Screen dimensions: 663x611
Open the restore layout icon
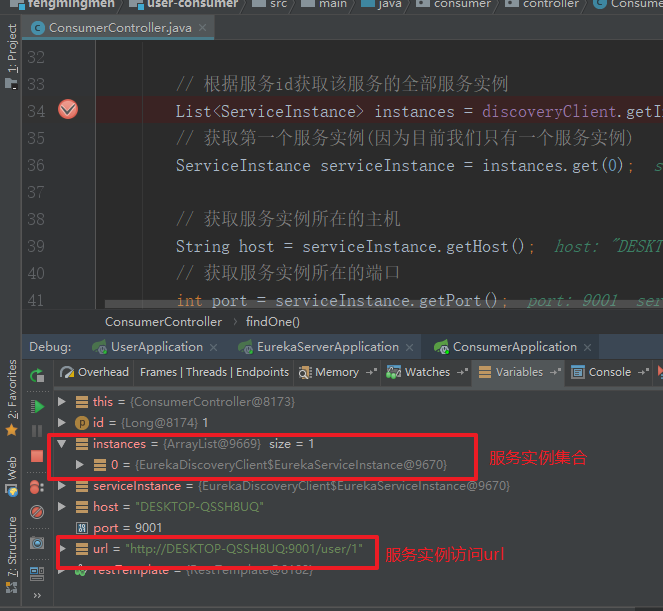(37, 574)
